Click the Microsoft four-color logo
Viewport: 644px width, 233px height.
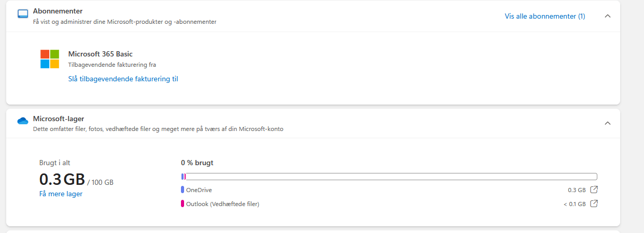(x=50, y=59)
